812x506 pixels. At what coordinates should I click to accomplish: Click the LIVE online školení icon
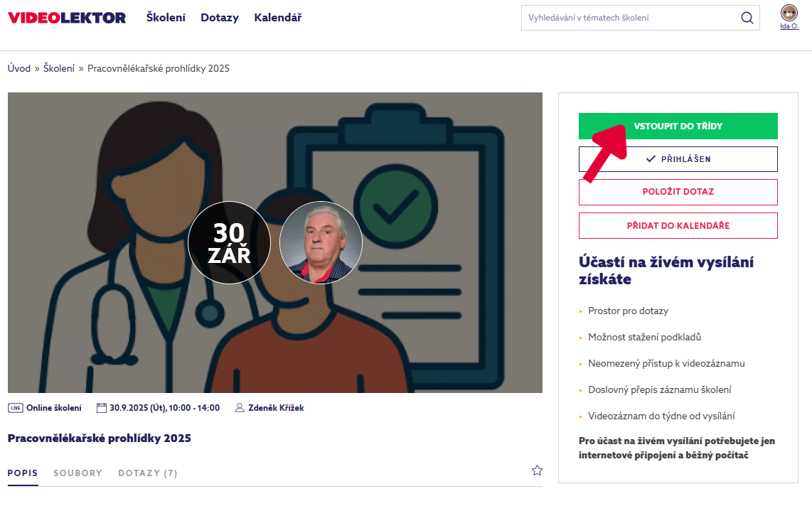(x=15, y=408)
